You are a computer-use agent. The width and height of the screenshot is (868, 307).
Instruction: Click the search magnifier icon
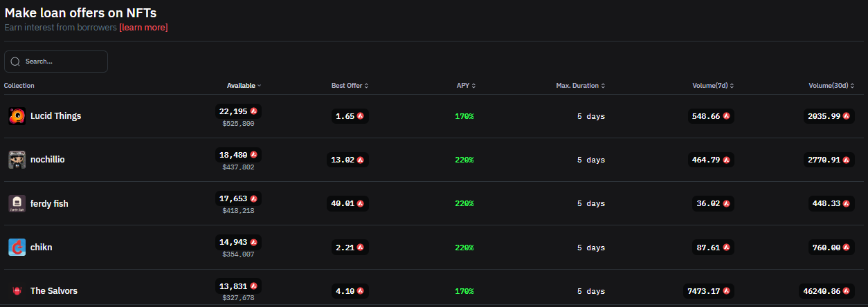click(x=15, y=62)
